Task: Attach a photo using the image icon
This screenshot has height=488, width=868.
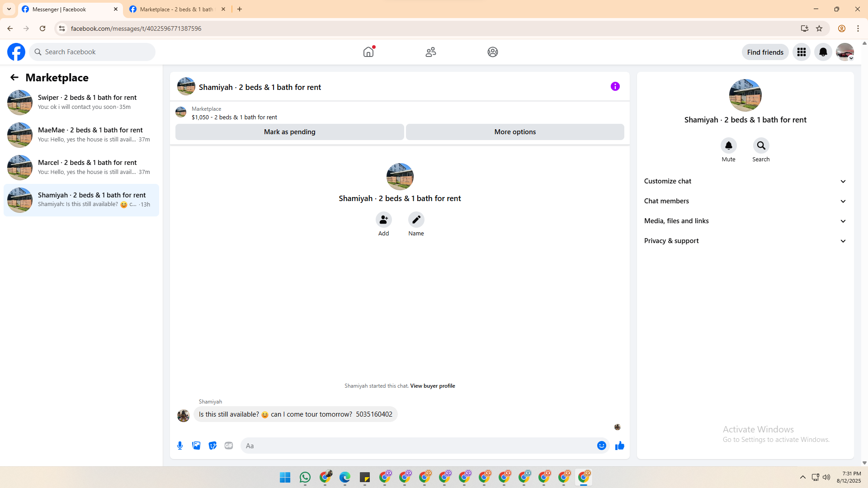Action: point(196,446)
